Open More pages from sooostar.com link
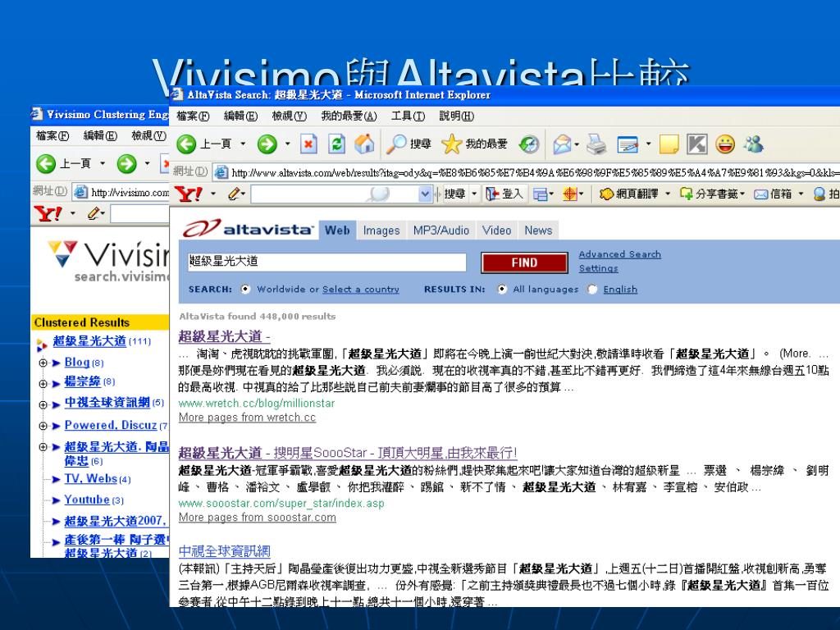 tap(257, 518)
